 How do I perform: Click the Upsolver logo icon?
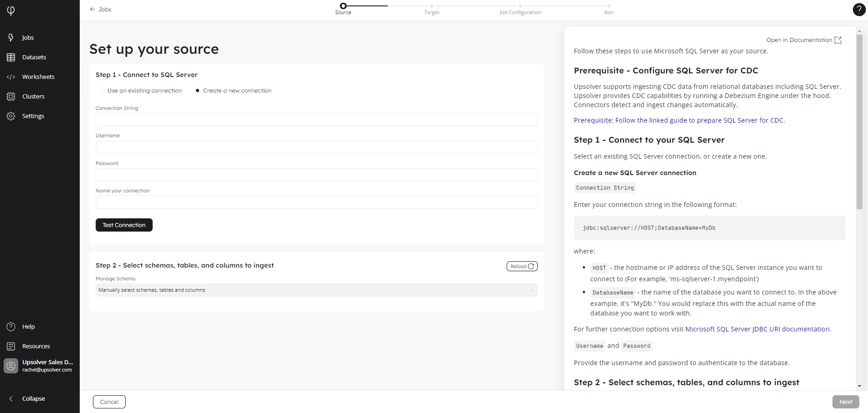(x=11, y=10)
